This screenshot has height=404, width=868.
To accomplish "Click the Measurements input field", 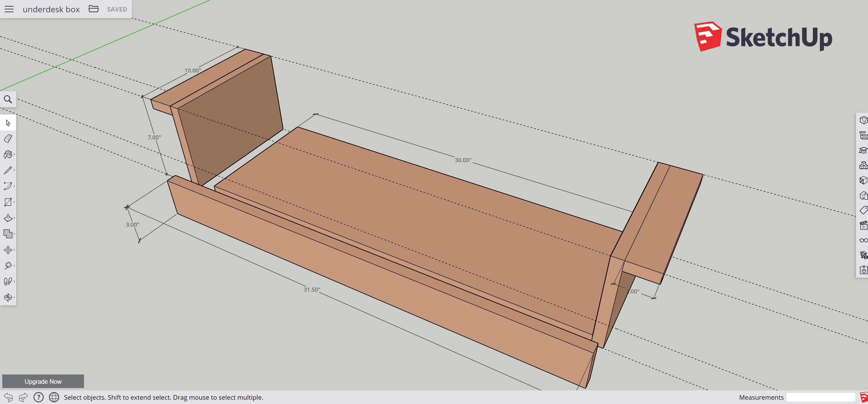I will (x=821, y=397).
